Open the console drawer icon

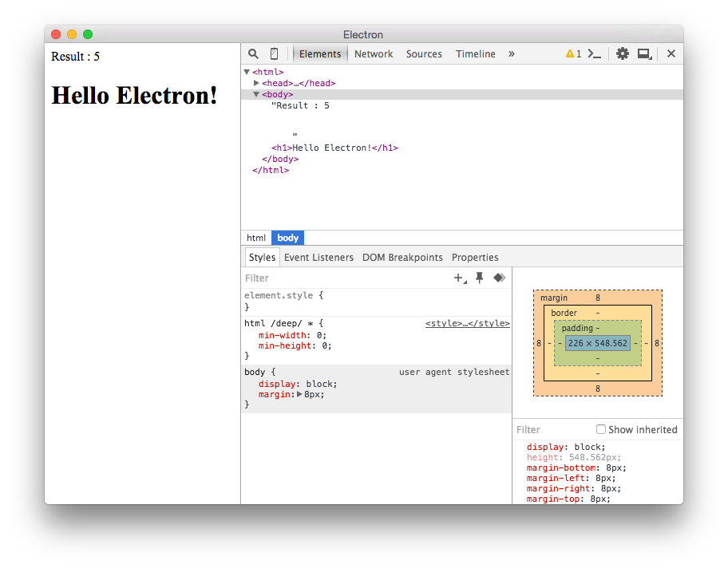(595, 53)
